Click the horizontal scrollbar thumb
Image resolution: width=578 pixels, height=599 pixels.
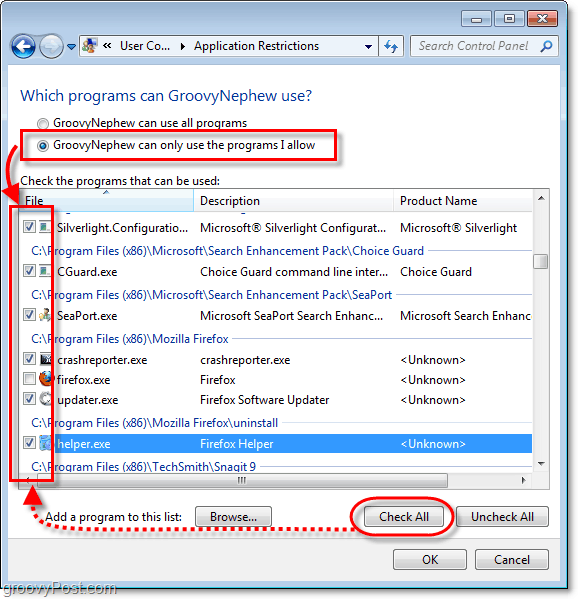[242, 480]
